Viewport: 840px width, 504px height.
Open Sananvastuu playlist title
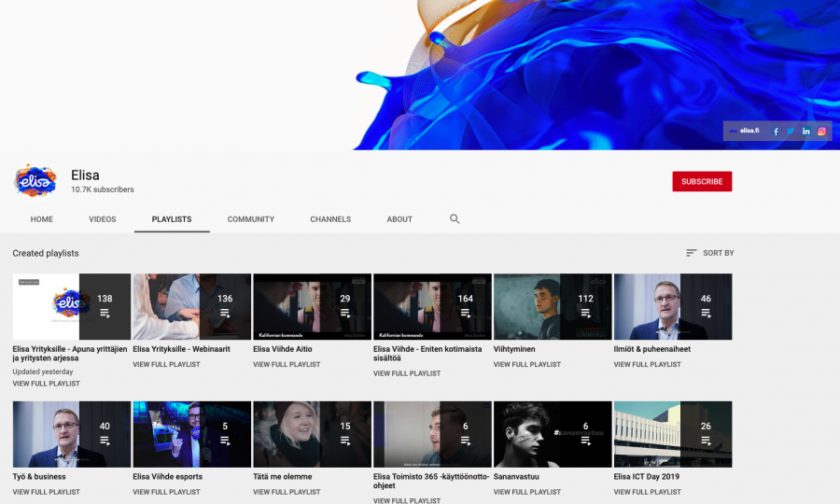coord(516,476)
